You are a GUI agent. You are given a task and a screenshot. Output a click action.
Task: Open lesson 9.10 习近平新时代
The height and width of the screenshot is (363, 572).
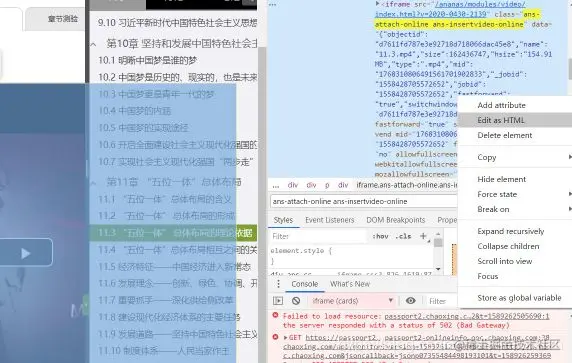(x=178, y=23)
